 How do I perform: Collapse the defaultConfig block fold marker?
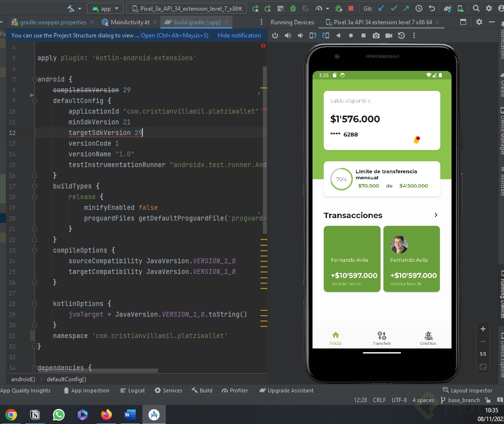point(35,101)
